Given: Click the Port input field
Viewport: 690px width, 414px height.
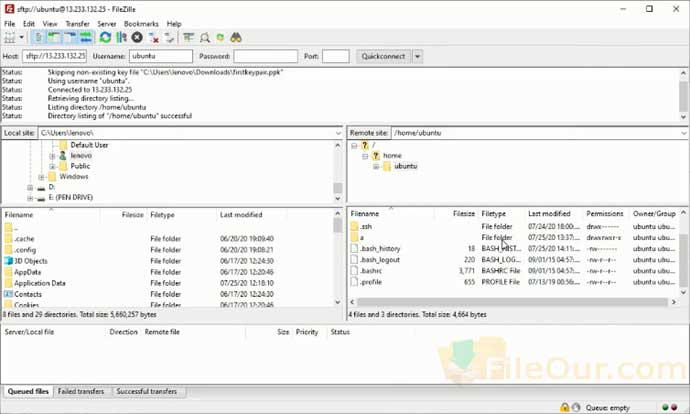Looking at the screenshot, I should coord(335,56).
